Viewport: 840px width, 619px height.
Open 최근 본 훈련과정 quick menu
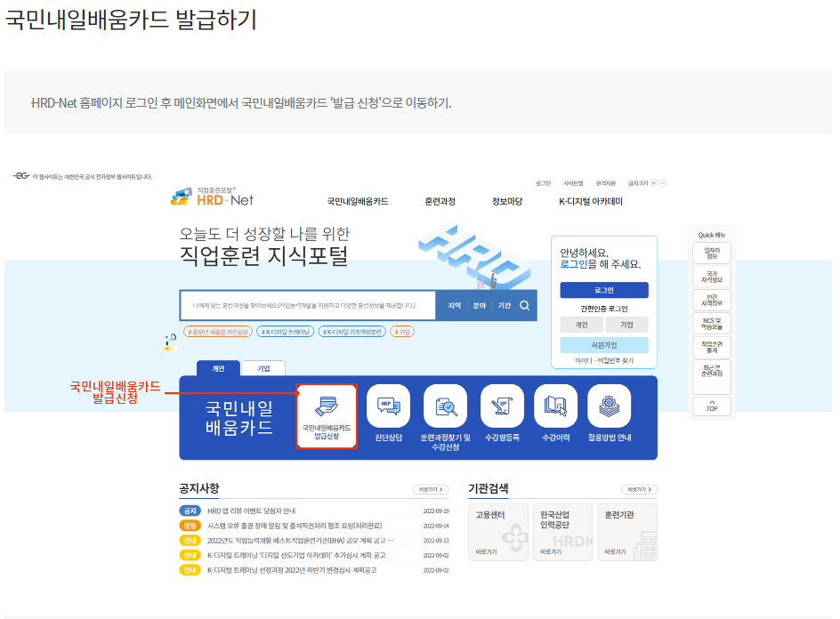(x=712, y=377)
